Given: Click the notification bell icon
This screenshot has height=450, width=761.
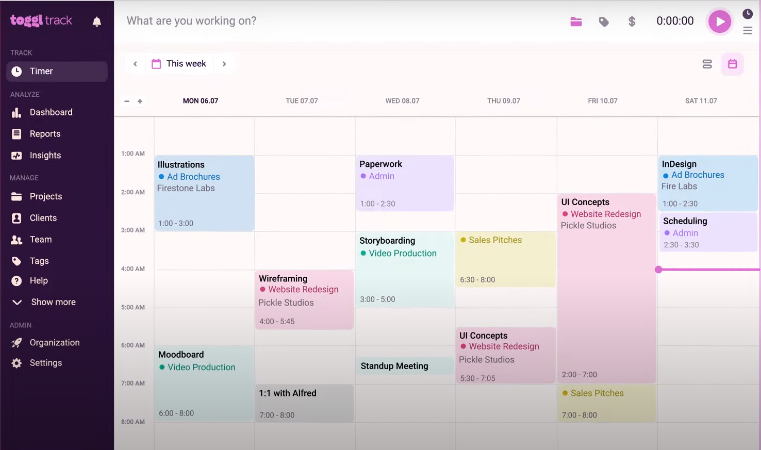Looking at the screenshot, I should [x=97, y=21].
